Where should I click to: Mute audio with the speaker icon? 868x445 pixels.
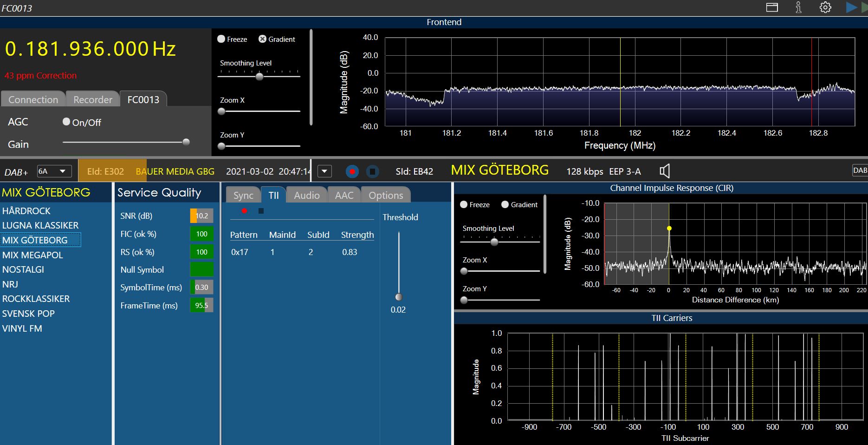(x=665, y=171)
